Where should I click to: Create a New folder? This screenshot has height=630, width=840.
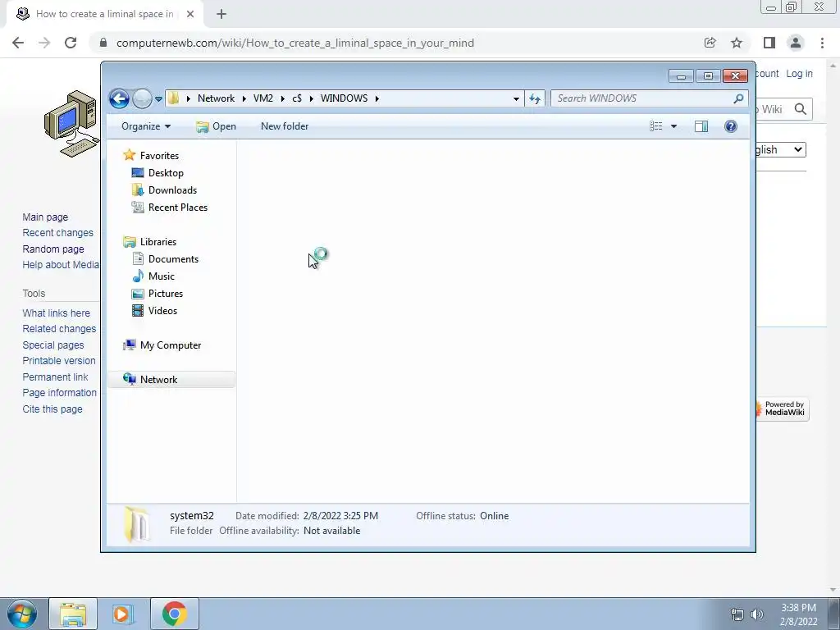pos(285,126)
